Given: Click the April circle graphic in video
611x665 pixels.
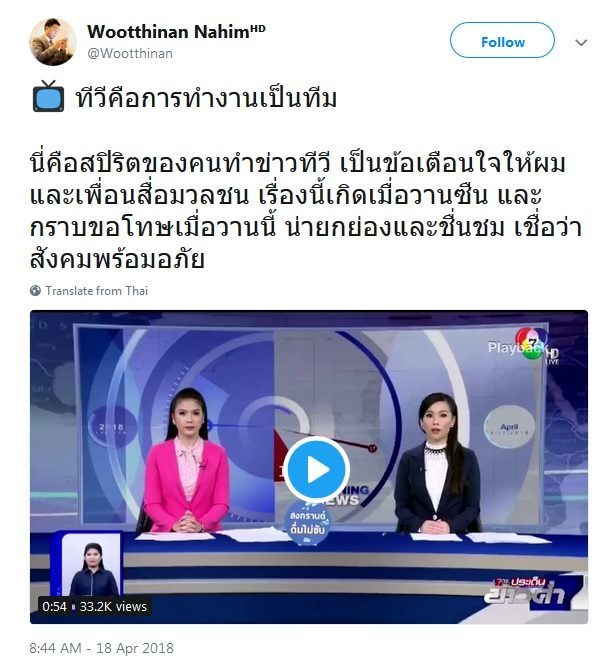Looking at the screenshot, I should tap(509, 427).
